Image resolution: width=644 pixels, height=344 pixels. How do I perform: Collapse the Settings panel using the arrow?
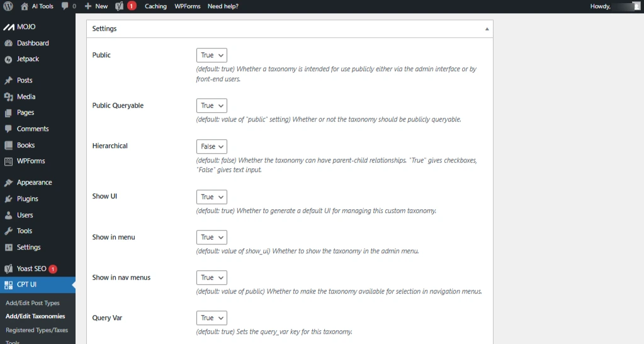point(487,29)
